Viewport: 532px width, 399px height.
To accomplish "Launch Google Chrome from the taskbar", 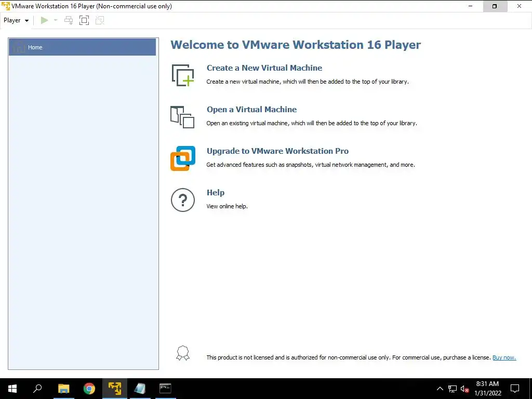I will coord(89,389).
